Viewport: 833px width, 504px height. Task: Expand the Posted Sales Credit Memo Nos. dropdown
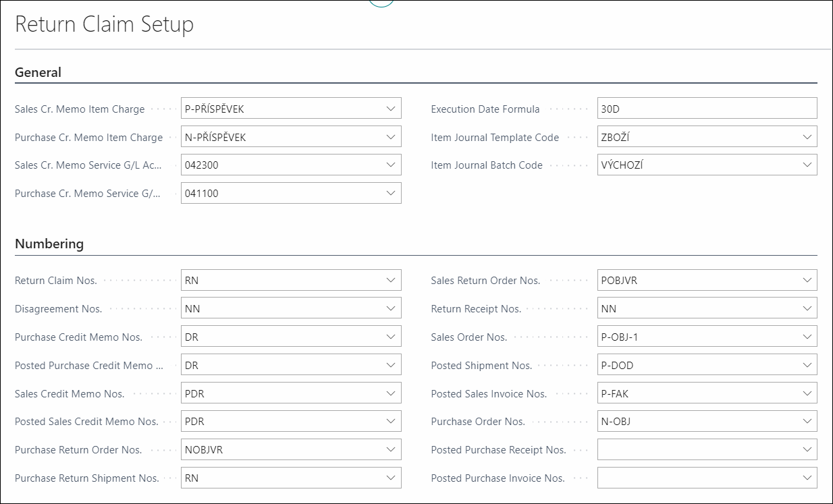[x=390, y=421]
